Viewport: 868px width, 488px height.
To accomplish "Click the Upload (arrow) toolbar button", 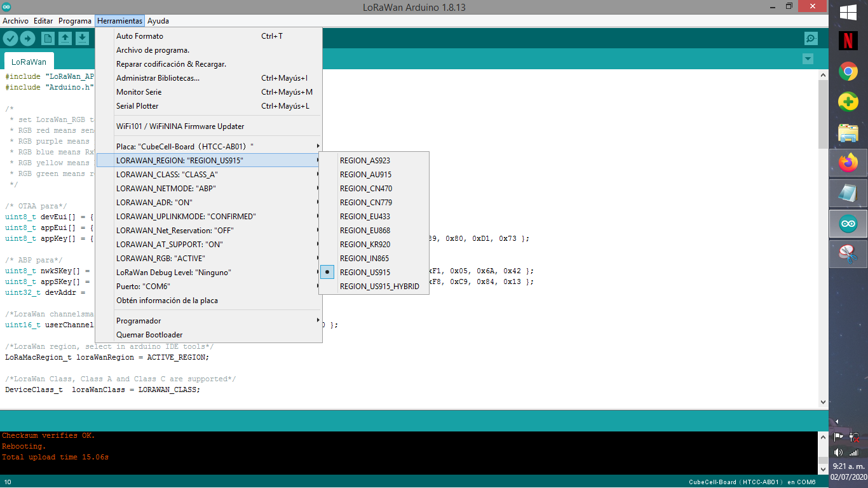I will coord(27,39).
